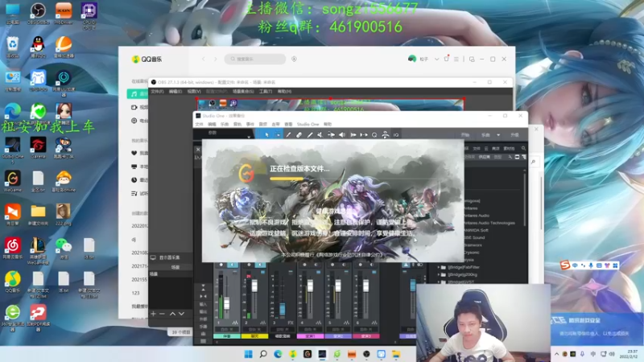Open the search icon in Studio One browser
This screenshot has height=362, width=644.
click(x=524, y=148)
